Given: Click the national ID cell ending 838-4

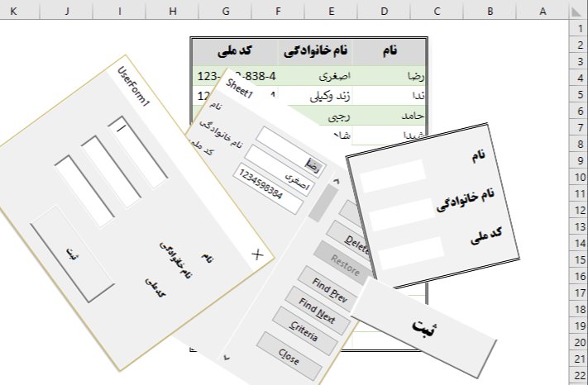Looking at the screenshot, I should pyautogui.click(x=237, y=76).
